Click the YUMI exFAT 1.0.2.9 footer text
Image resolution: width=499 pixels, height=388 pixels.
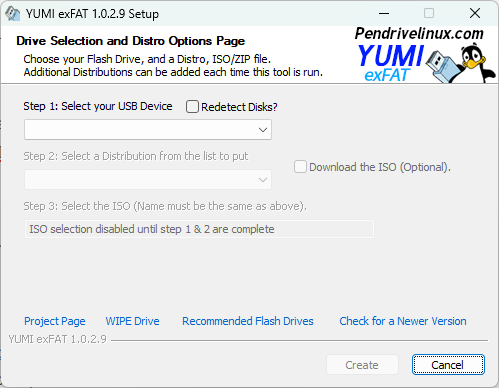pos(57,339)
